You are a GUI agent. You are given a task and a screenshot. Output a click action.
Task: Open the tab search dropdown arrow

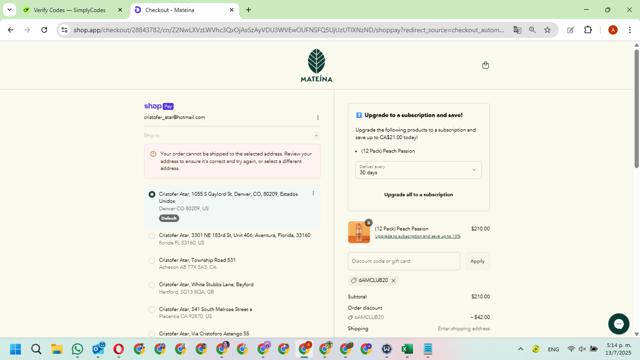[x=9, y=10]
